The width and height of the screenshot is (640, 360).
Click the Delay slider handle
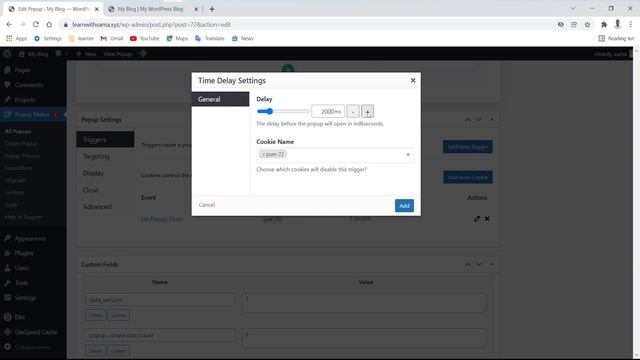coord(269,111)
